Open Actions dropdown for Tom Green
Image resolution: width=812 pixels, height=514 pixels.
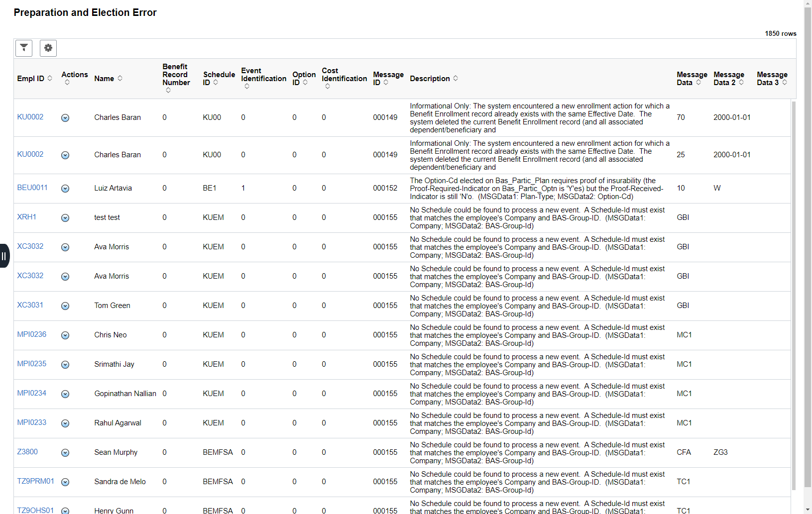[x=65, y=306]
